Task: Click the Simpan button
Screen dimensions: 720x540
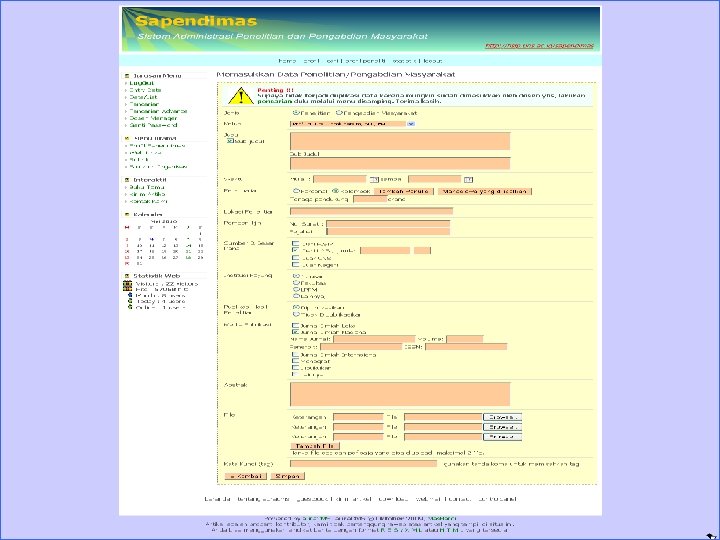Action: (287, 476)
